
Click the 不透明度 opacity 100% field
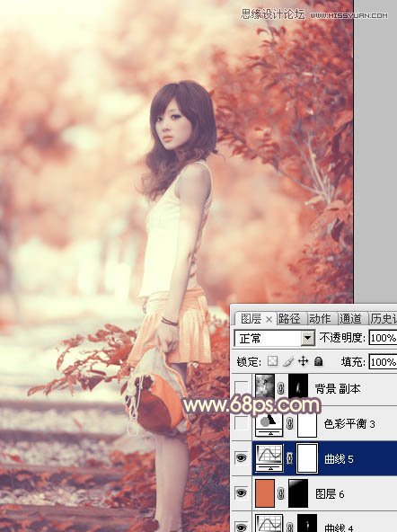[x=384, y=338]
